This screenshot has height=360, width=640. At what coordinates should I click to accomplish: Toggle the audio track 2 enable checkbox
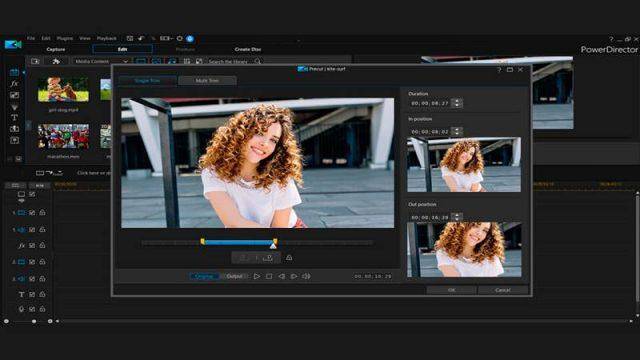coord(32,279)
